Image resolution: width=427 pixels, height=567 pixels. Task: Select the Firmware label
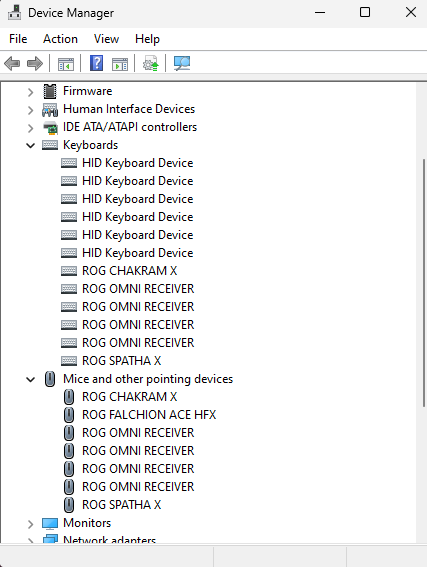[x=87, y=91]
